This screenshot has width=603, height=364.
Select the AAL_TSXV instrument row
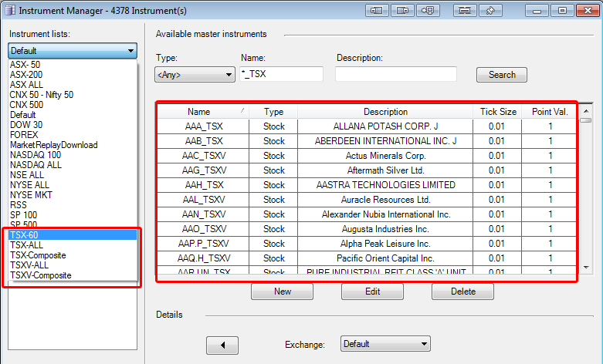tap(367, 200)
